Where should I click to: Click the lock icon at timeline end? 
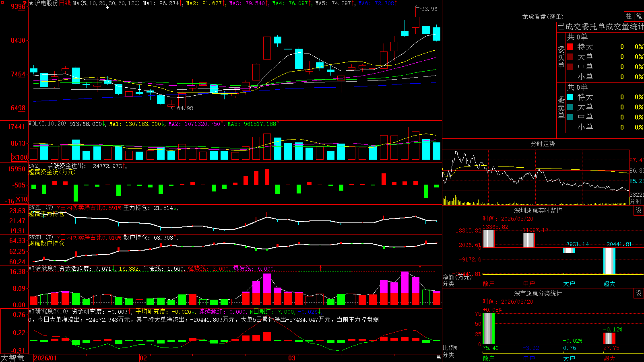[438, 357]
